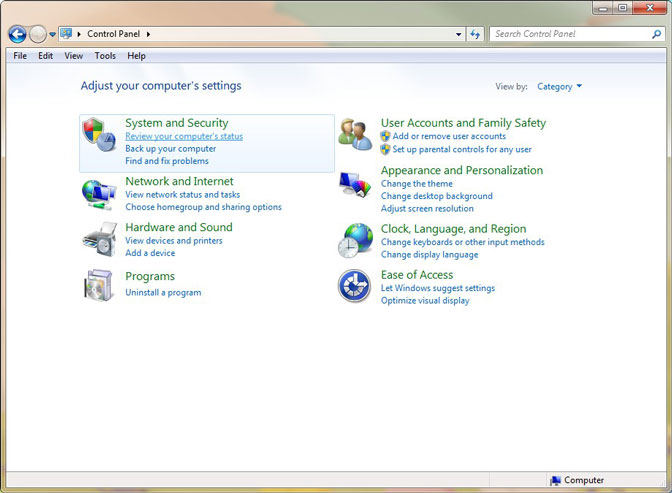Click the greyed Forward arrow button
Screen dimensions: 672x493
tap(38, 34)
